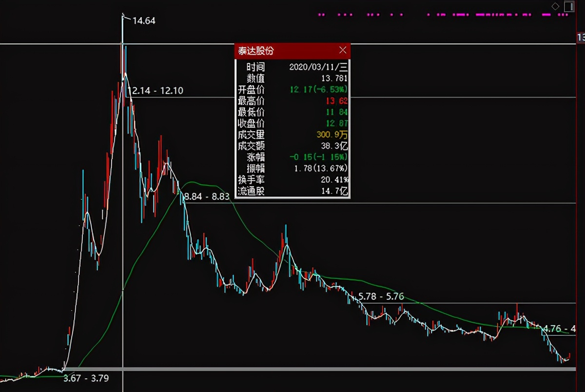Image resolution: width=585 pixels, height=392 pixels.
Task: Toggle the 14.64 peak price label visibility
Action: pyautogui.click(x=143, y=20)
